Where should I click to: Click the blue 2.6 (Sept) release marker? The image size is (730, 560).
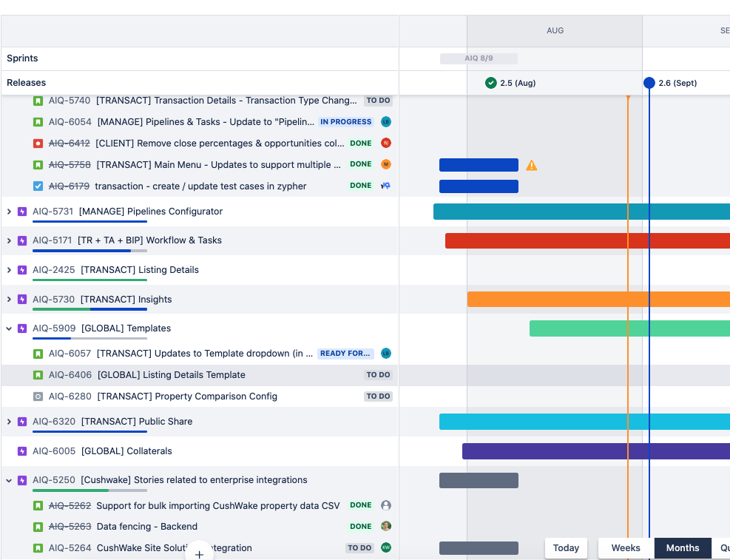[x=649, y=83]
